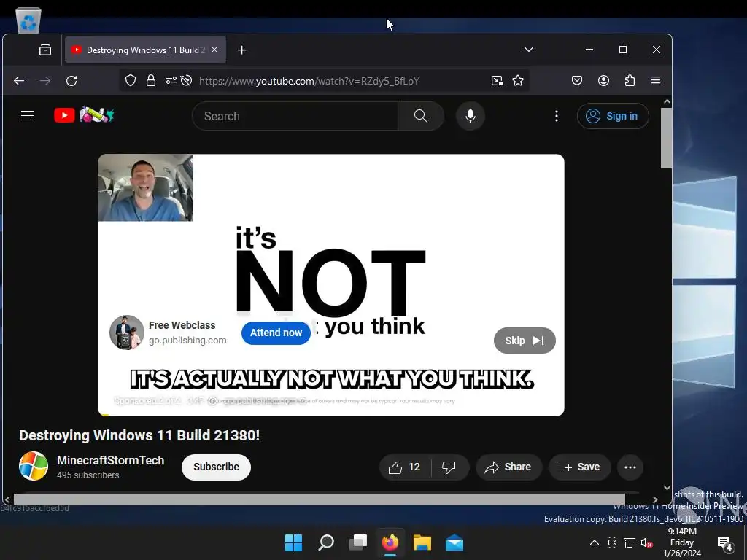Image resolution: width=747 pixels, height=560 pixels.
Task: Open YouTube guide hamburger menu
Action: click(x=28, y=116)
